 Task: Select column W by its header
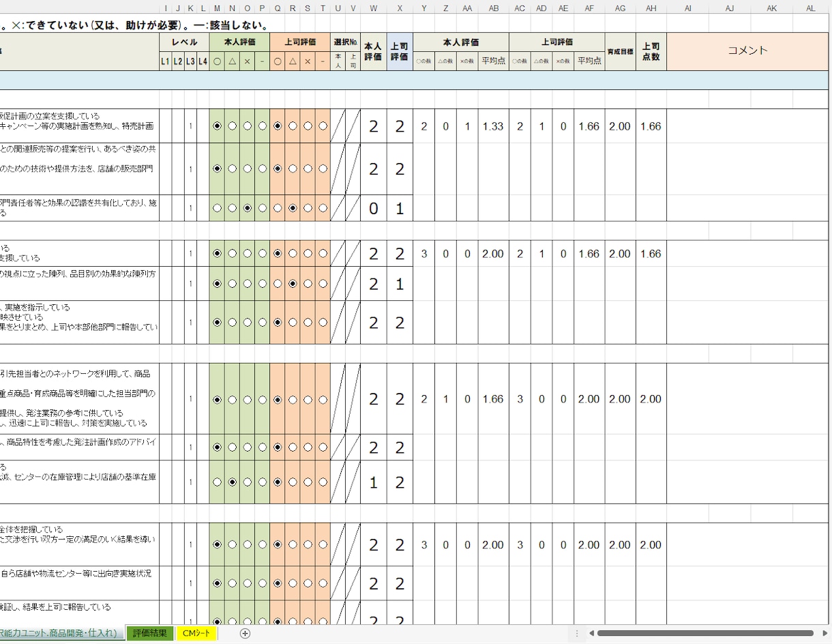click(x=374, y=8)
